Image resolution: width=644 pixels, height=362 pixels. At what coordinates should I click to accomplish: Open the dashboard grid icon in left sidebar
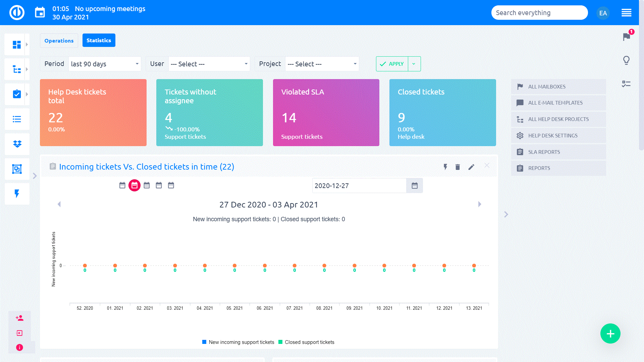pyautogui.click(x=17, y=44)
